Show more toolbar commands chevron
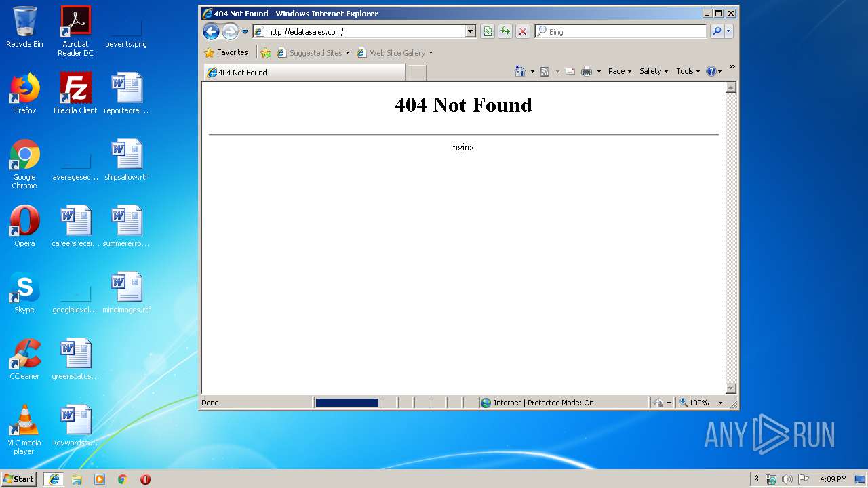 [x=732, y=67]
